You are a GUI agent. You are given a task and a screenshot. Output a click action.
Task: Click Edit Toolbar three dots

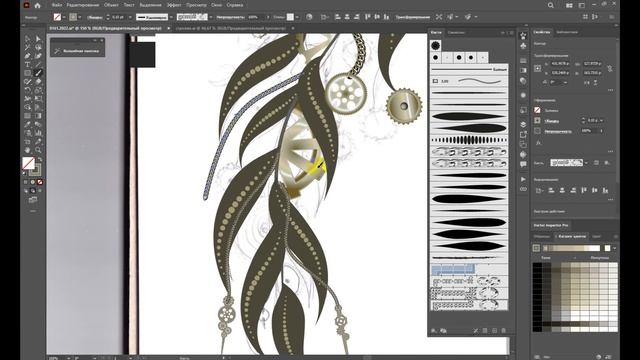click(x=33, y=211)
